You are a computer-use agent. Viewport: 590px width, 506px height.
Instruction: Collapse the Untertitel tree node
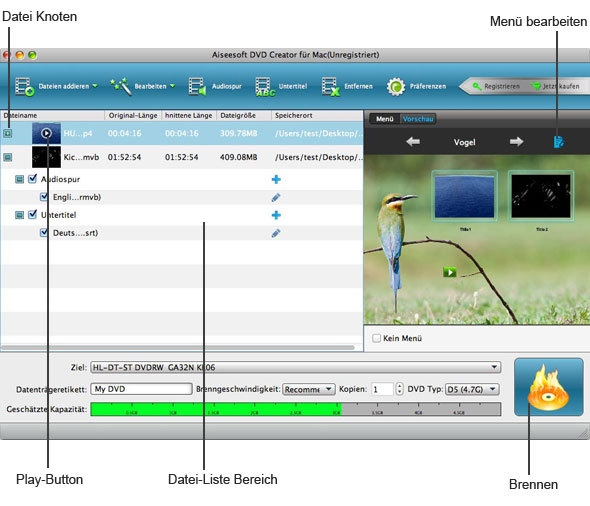[x=19, y=215]
